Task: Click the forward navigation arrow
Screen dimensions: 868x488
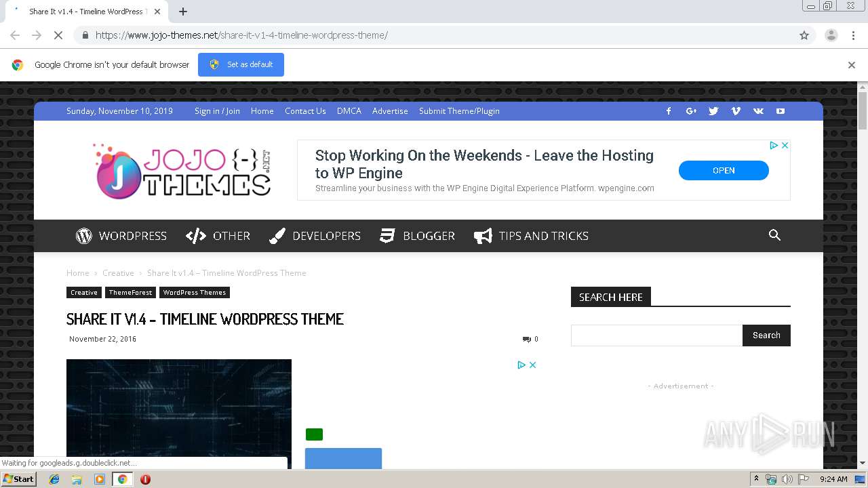Action: point(37,35)
